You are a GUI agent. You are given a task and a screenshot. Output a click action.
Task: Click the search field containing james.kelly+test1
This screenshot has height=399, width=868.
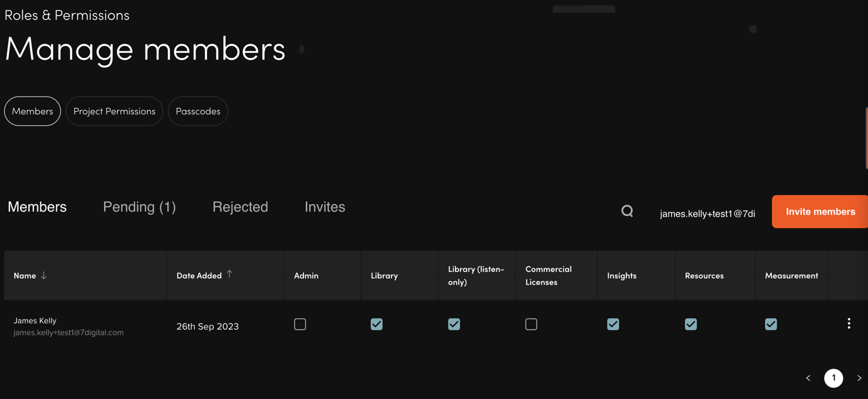pos(707,214)
